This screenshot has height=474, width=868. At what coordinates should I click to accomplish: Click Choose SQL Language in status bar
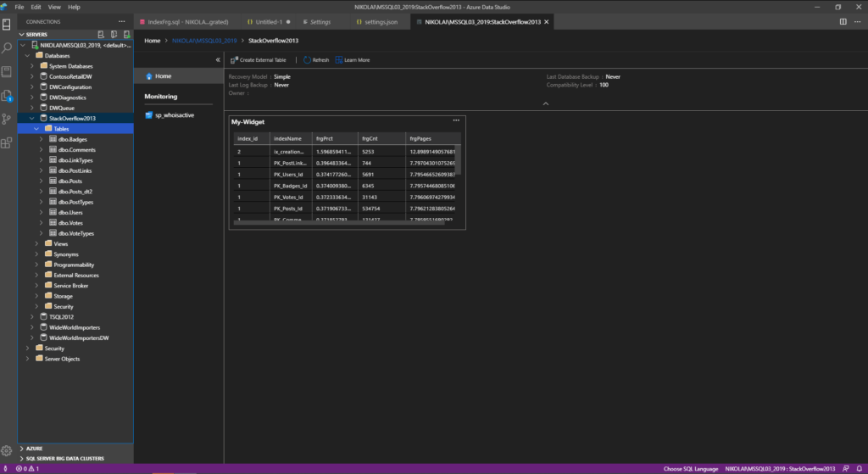point(690,468)
